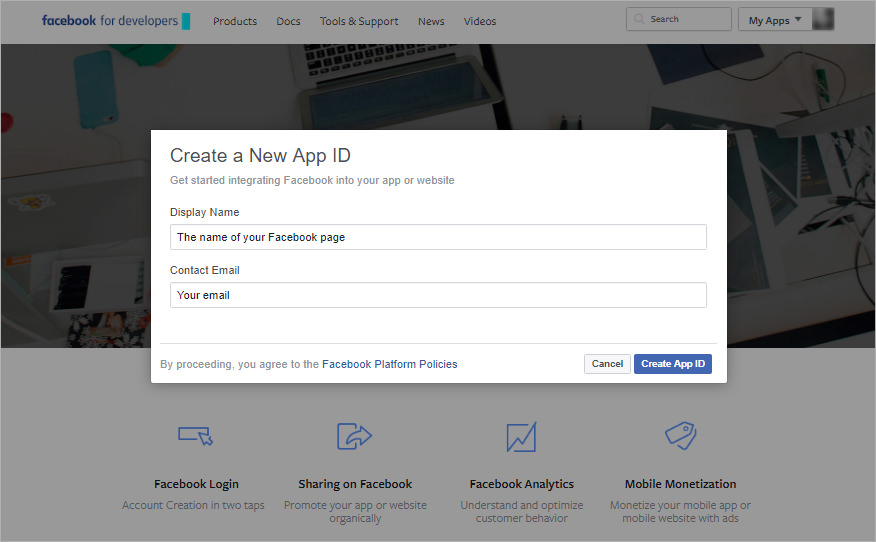Open the Products menu

pos(235,21)
